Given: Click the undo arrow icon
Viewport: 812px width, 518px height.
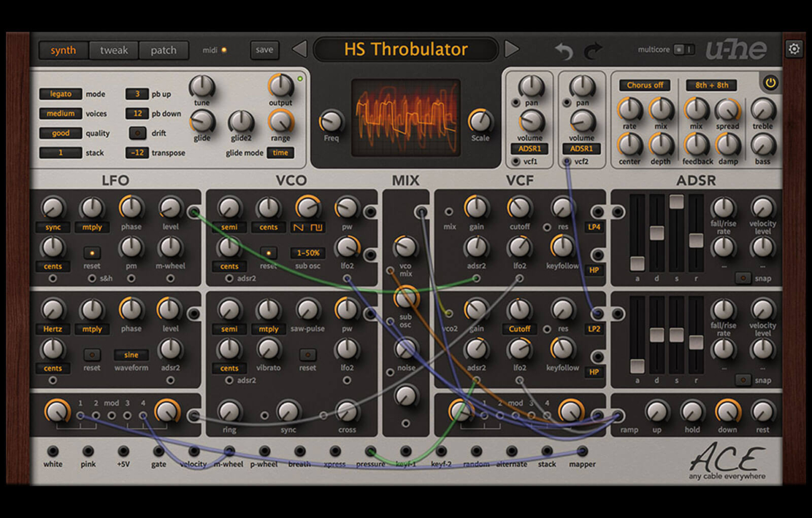Looking at the screenshot, I should (x=563, y=51).
